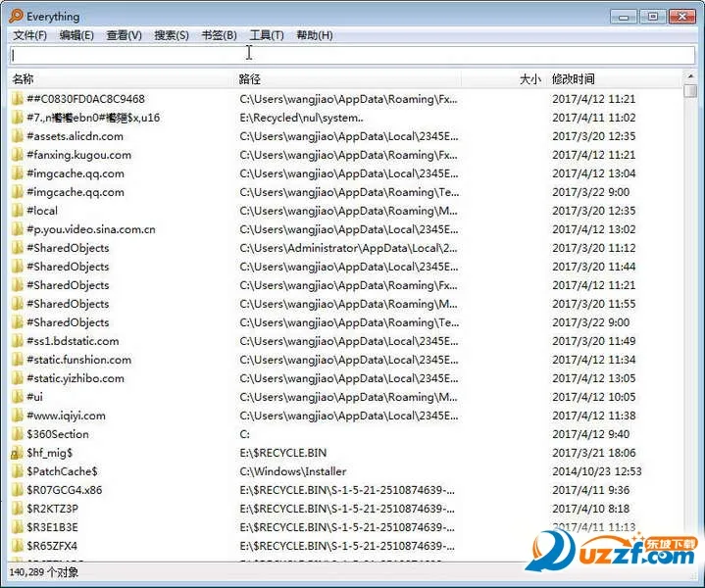The width and height of the screenshot is (705, 588).
Task: Select folder icon of #static.yizhibo.com
Action: [17, 378]
